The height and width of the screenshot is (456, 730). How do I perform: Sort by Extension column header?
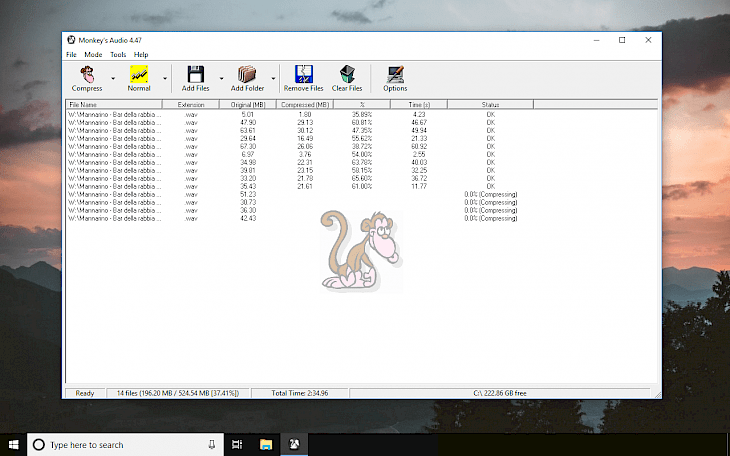[191, 104]
